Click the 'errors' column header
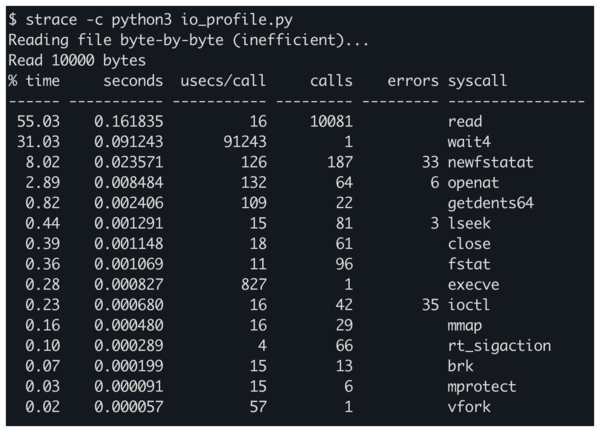Image resolution: width=600 pixels, height=432 pixels. [x=412, y=79]
